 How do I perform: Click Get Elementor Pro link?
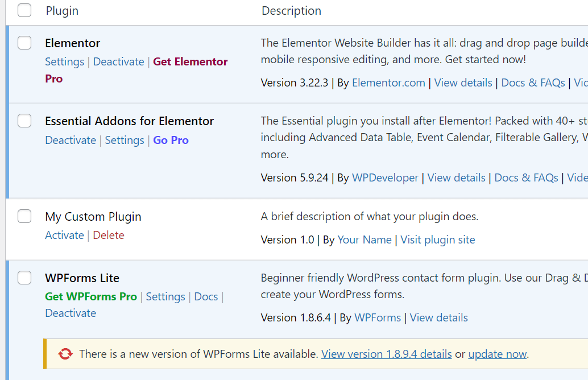click(190, 61)
